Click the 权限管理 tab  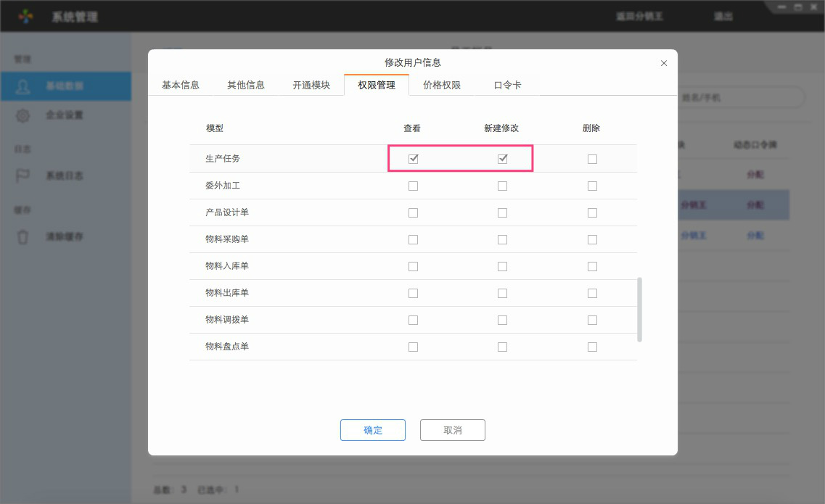[x=376, y=85]
